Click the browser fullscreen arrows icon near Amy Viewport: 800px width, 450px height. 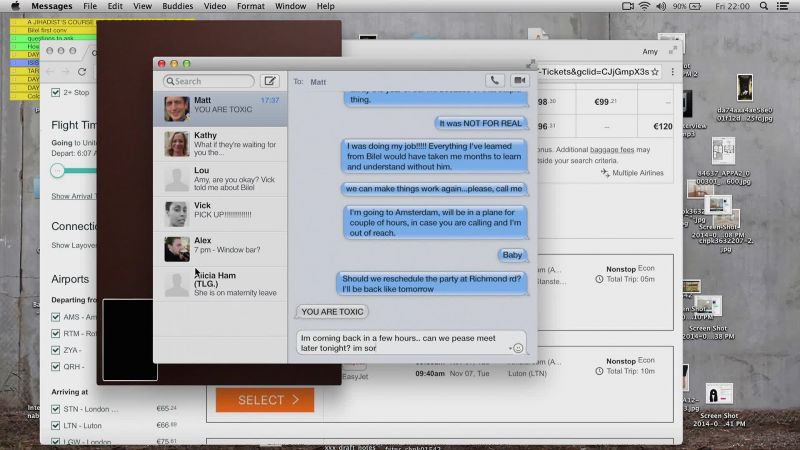click(x=673, y=50)
